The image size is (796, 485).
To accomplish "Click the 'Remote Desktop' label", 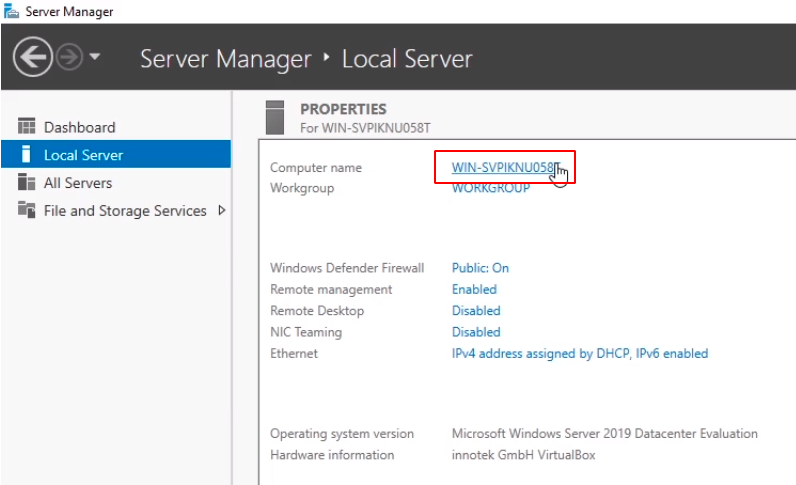I will (317, 310).
